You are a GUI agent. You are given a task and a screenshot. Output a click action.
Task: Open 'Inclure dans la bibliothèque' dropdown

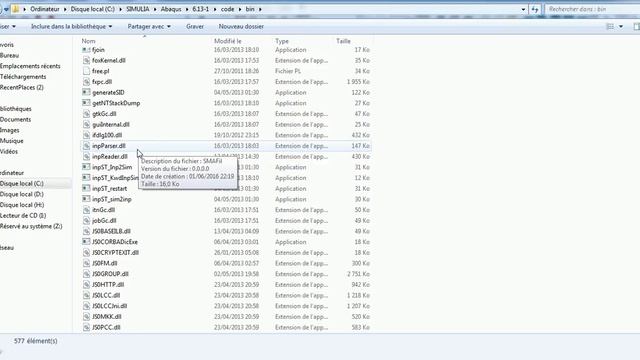point(71,27)
